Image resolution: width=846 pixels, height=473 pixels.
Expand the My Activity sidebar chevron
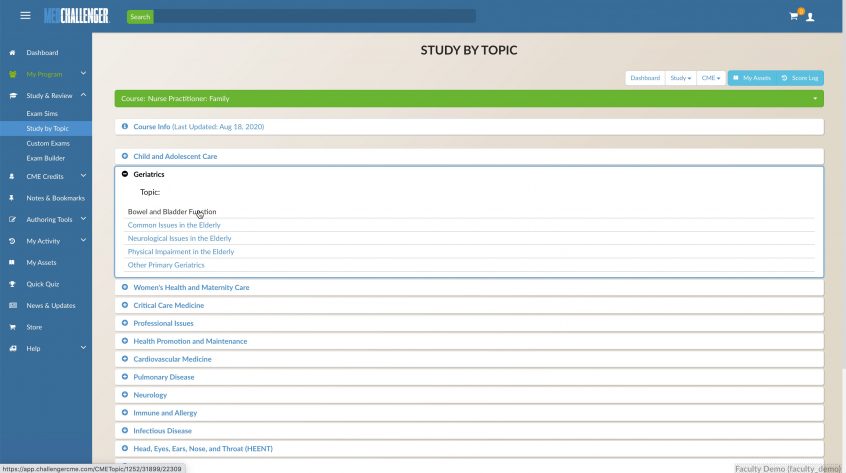click(83, 241)
